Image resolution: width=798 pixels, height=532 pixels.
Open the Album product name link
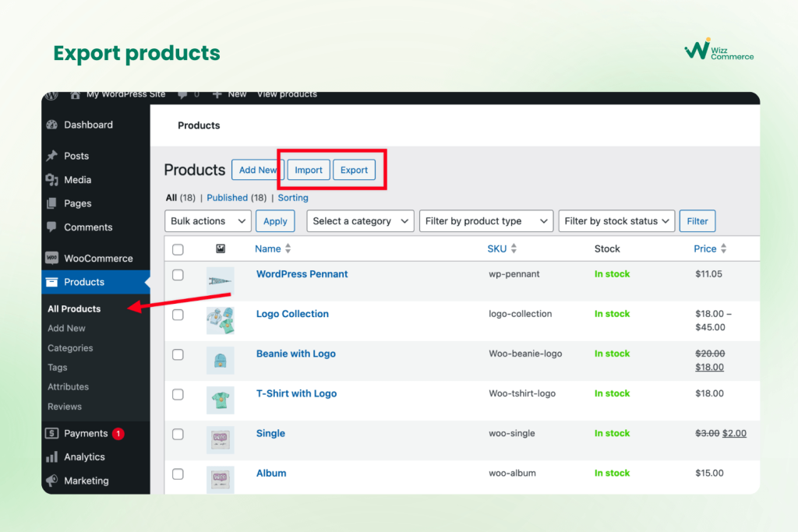pos(270,473)
